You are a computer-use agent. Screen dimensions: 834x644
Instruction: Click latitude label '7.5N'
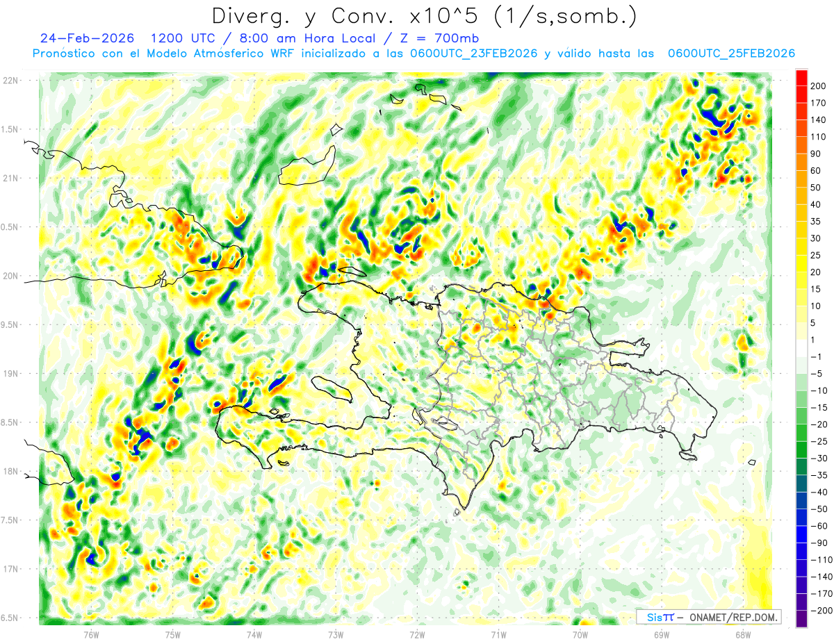(10, 520)
